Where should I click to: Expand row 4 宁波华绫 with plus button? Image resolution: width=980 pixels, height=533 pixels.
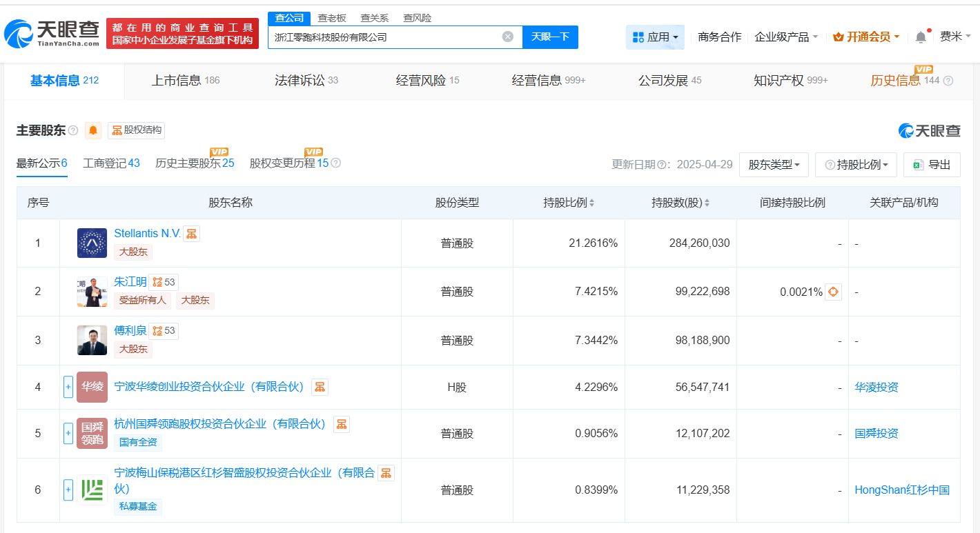click(68, 387)
